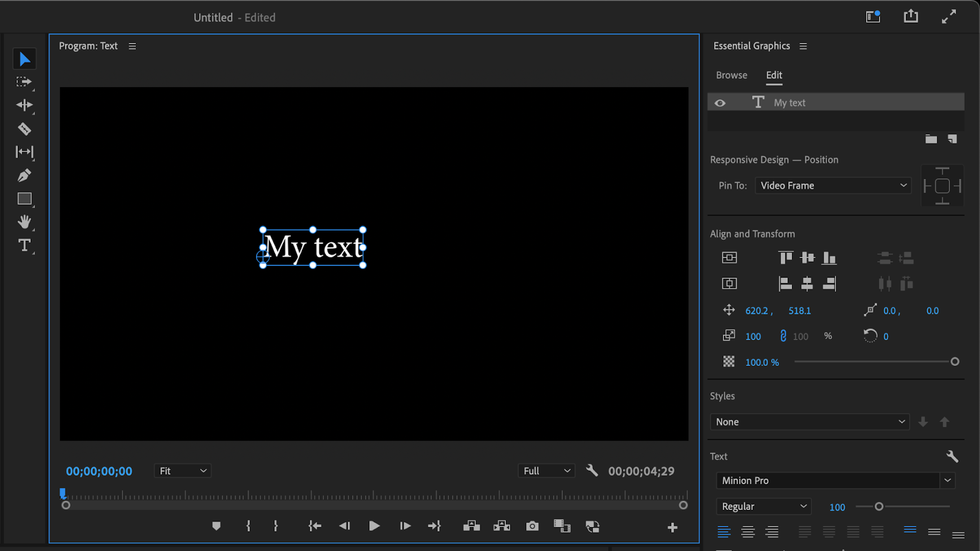Click Go to In button
The height and width of the screenshot is (551, 980).
315,526
